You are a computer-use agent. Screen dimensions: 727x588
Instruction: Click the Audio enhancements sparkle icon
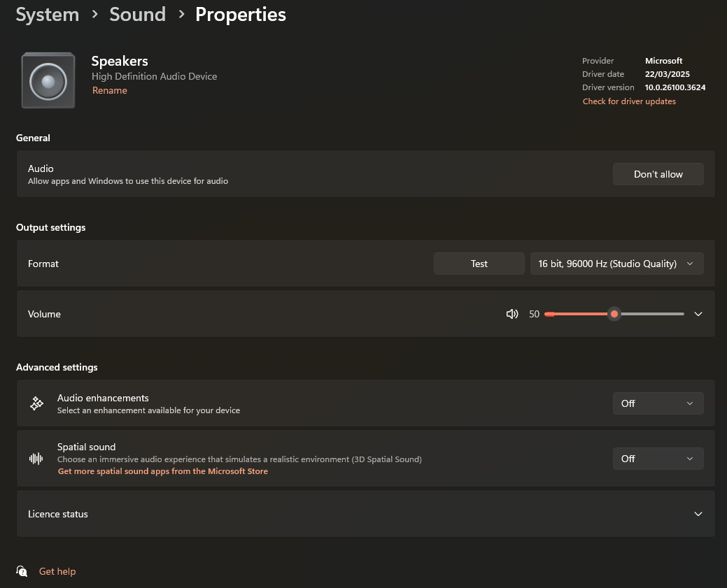(x=36, y=403)
